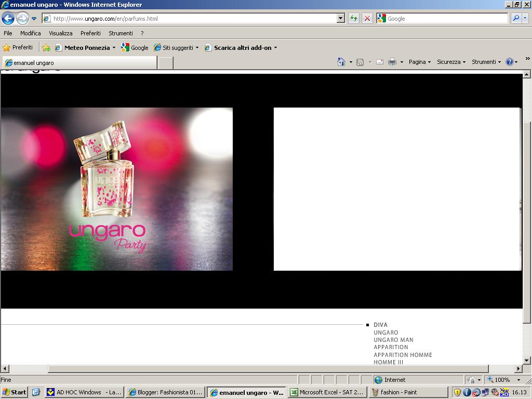Image resolution: width=532 pixels, height=399 pixels.
Task: Expand the address bar history dropdown
Action: (341, 19)
